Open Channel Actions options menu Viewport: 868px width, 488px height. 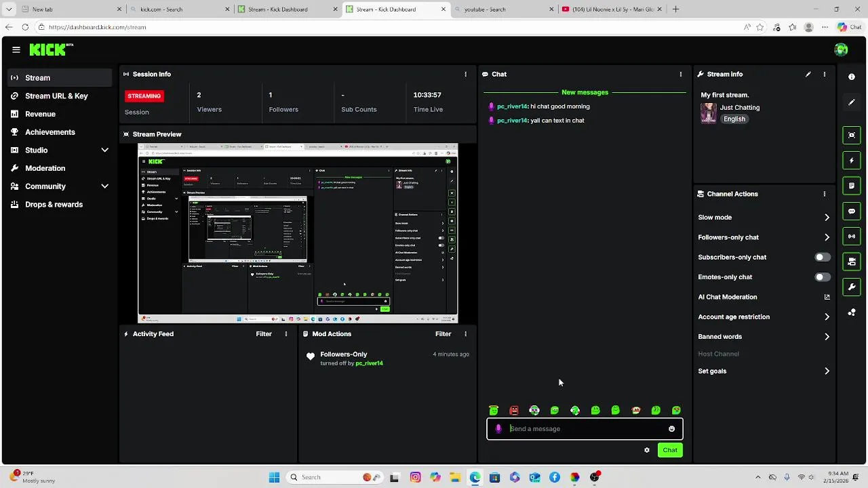(825, 194)
